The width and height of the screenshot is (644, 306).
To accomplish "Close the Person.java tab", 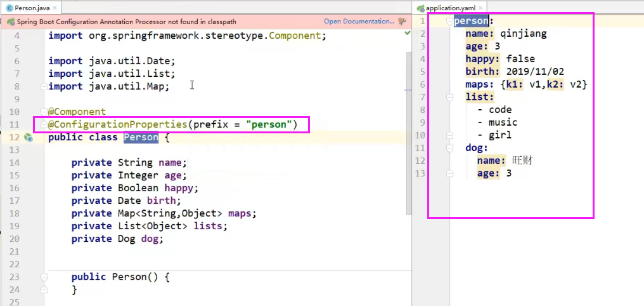I will coord(55,8).
